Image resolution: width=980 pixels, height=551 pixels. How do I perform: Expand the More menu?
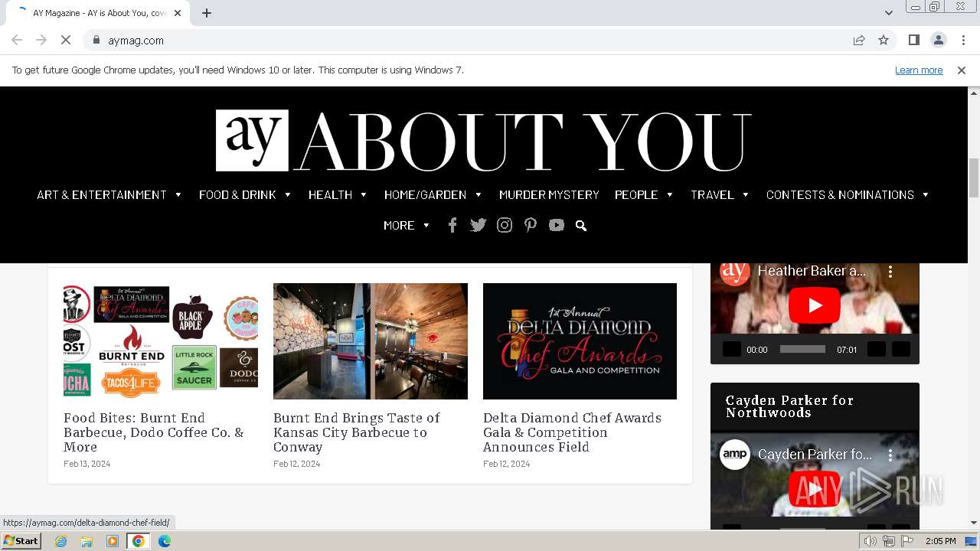point(407,225)
